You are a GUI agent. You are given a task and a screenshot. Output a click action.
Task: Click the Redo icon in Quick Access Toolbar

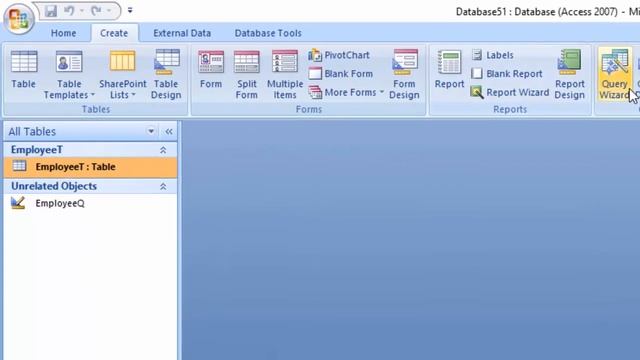coord(97,11)
